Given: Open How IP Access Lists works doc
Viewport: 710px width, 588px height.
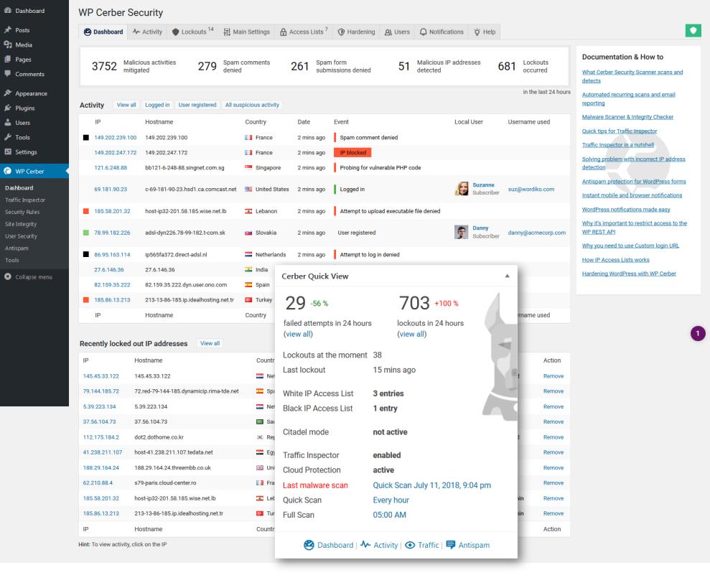Looking at the screenshot, I should pyautogui.click(x=615, y=260).
